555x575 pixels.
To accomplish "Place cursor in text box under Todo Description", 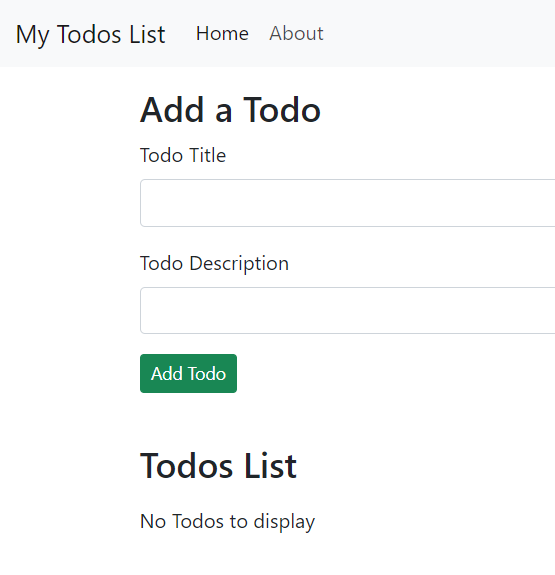I will [347, 311].
